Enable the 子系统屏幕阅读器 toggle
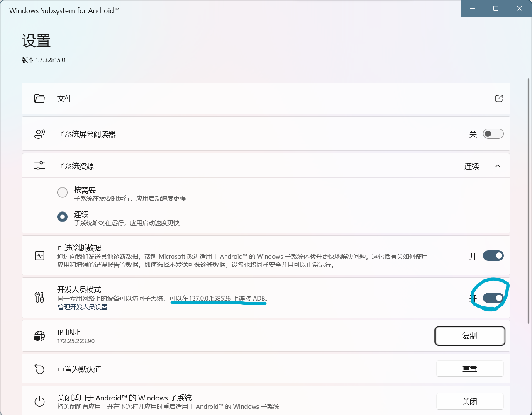Viewport: 532px width, 415px height. pyautogui.click(x=493, y=134)
